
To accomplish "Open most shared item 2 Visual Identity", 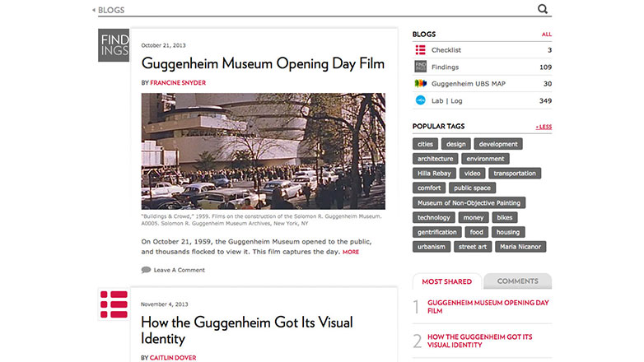I will point(480,341).
